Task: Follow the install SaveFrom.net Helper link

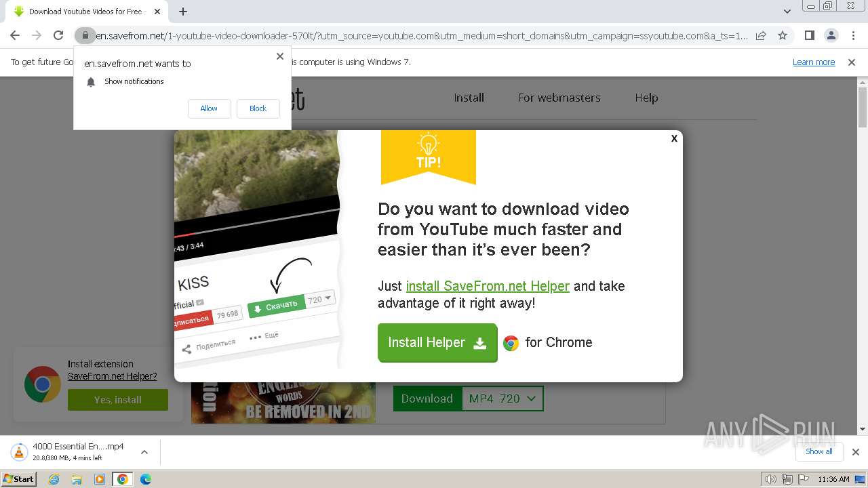Action: (x=488, y=286)
